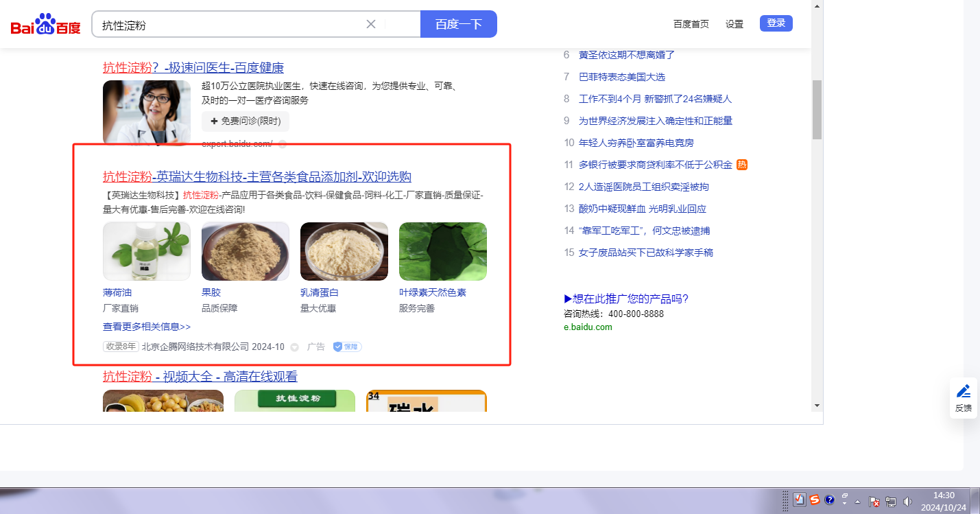Click the 叶绿素天然色素 text link
The image size is (980, 514).
pos(433,292)
